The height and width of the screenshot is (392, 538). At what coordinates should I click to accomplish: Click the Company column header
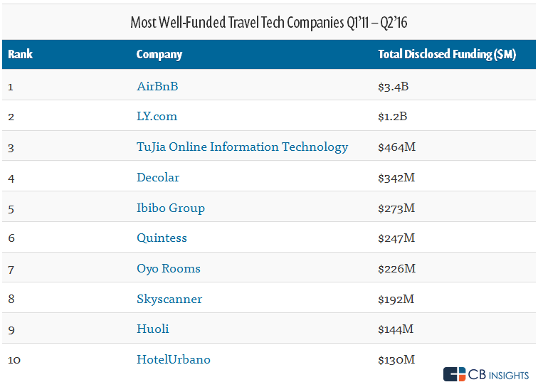click(159, 54)
